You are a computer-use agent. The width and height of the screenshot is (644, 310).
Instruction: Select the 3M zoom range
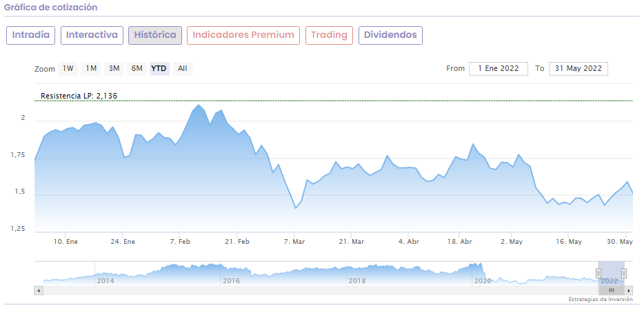pyautogui.click(x=114, y=68)
